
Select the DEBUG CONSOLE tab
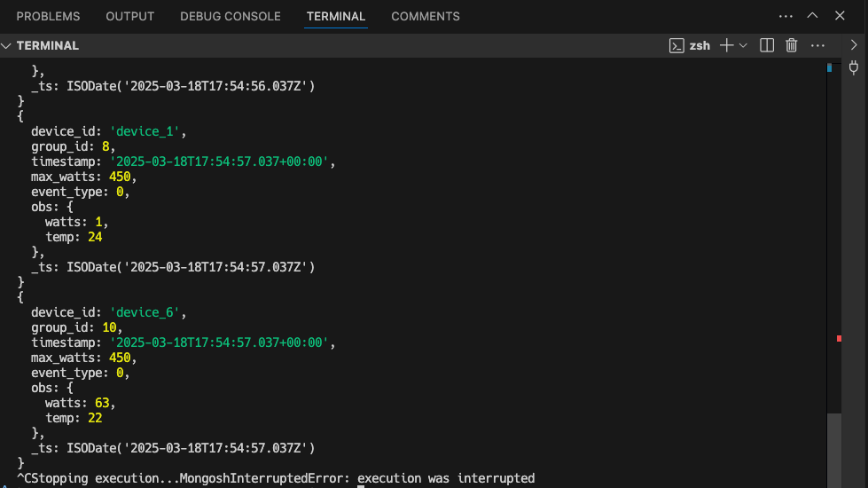coord(230,16)
